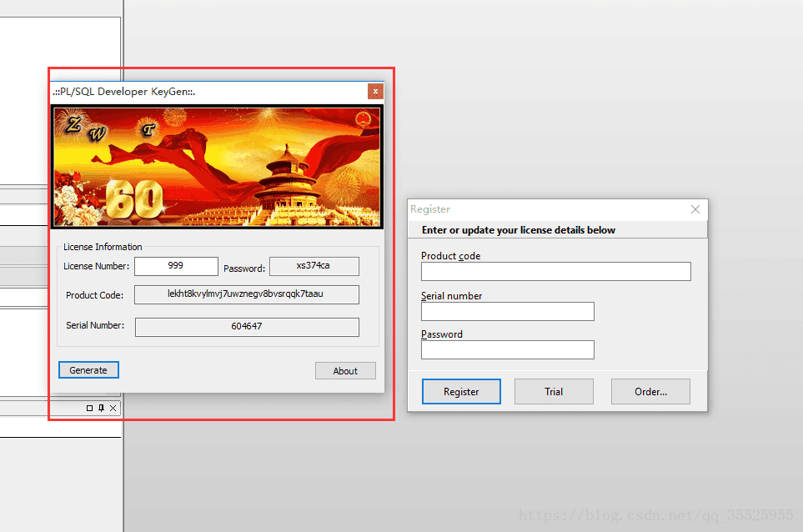The height and width of the screenshot is (532, 803).
Task: Click the 'Serial Number:' label in KeyGen
Action: click(95, 325)
